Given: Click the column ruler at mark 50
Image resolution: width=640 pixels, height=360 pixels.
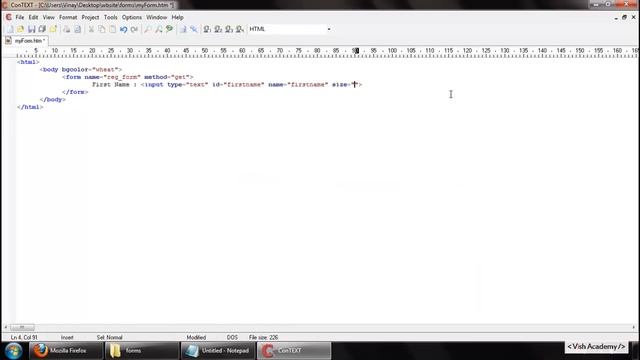Looking at the screenshot, I should pyautogui.click(x=204, y=51).
